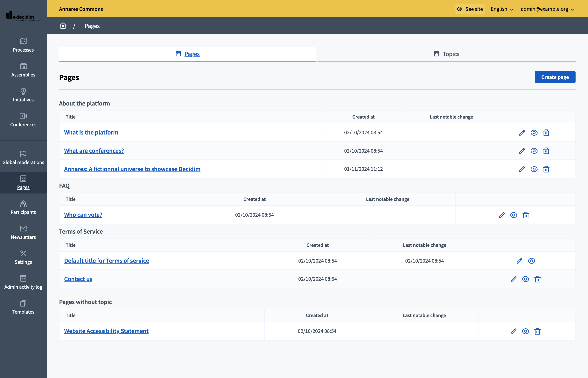Click the edit icon for 'What is the platform'

click(522, 133)
